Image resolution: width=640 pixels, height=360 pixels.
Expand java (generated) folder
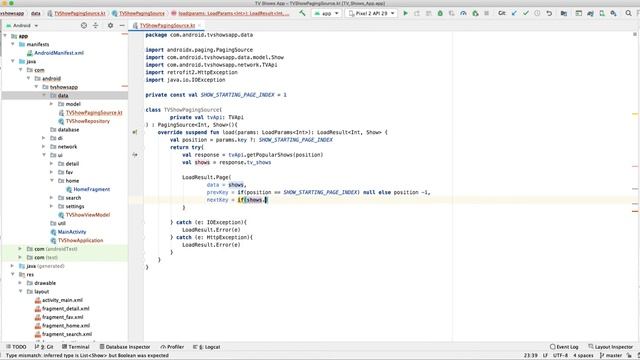[12, 266]
